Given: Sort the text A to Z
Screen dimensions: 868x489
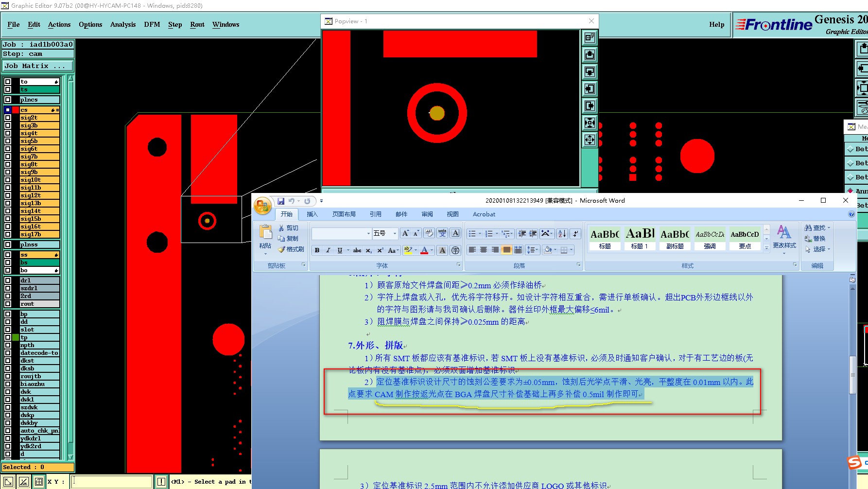Looking at the screenshot, I should (x=562, y=233).
